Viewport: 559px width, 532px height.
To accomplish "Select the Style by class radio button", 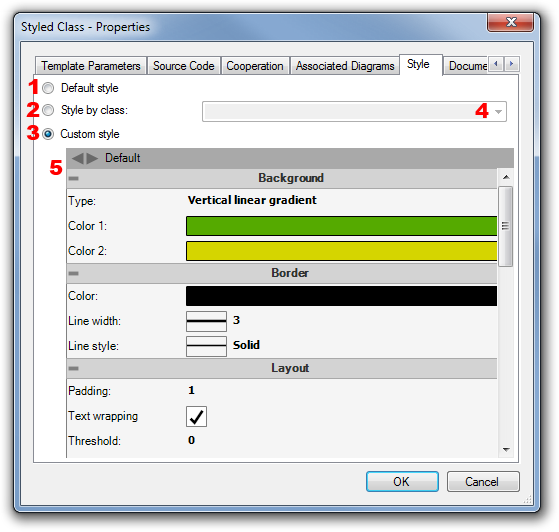I will pos(48,110).
